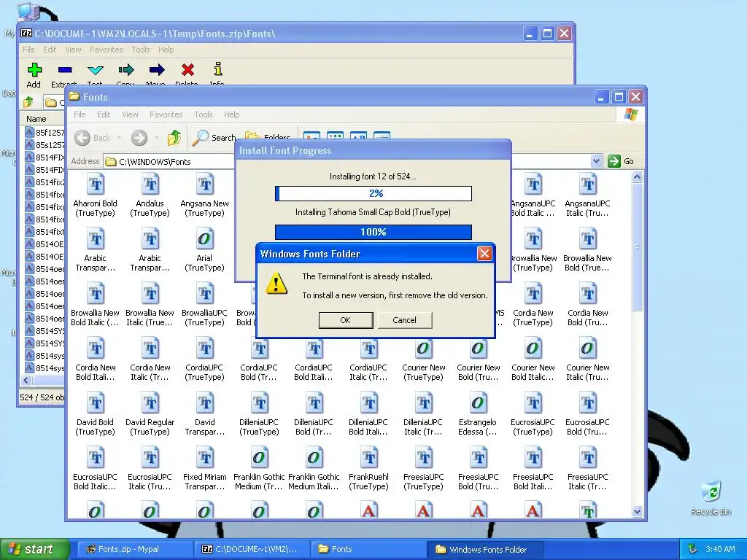Click the Extract icon in 7-Zip toolbar

(x=65, y=70)
